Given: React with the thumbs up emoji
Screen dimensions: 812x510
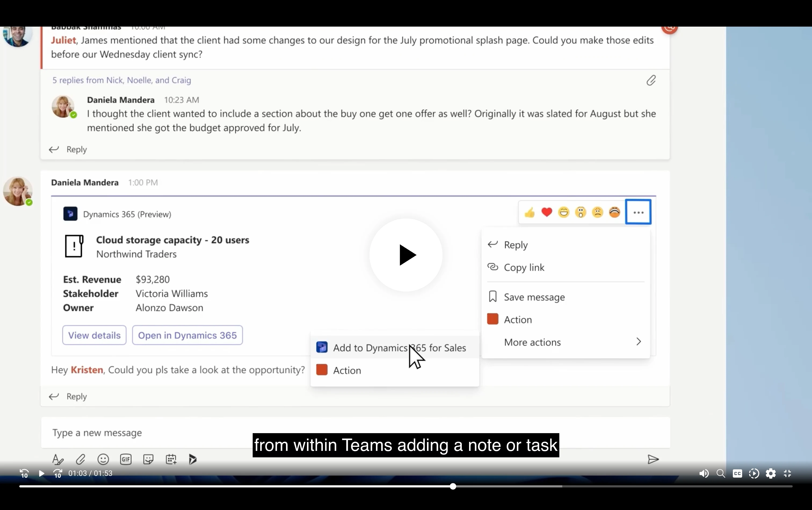Looking at the screenshot, I should pyautogui.click(x=530, y=213).
